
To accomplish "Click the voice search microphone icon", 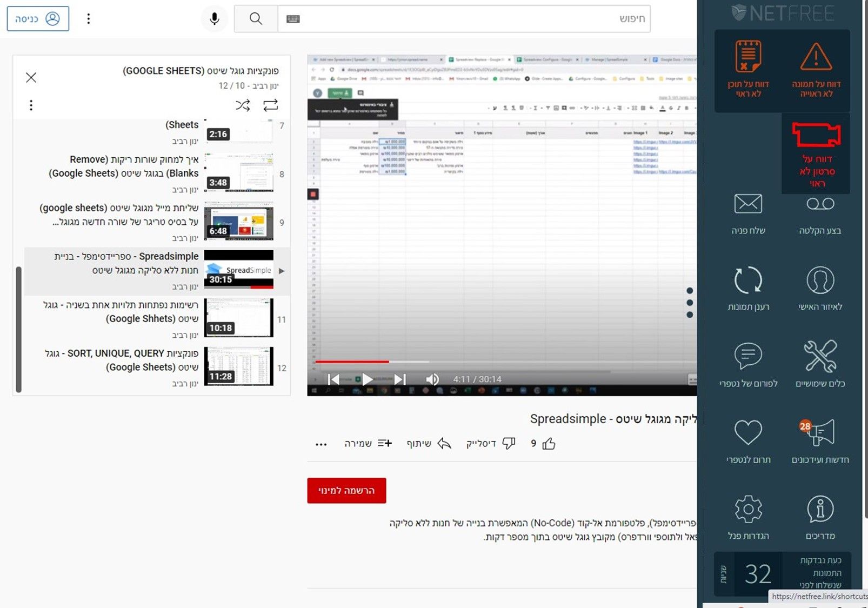I will (x=215, y=19).
